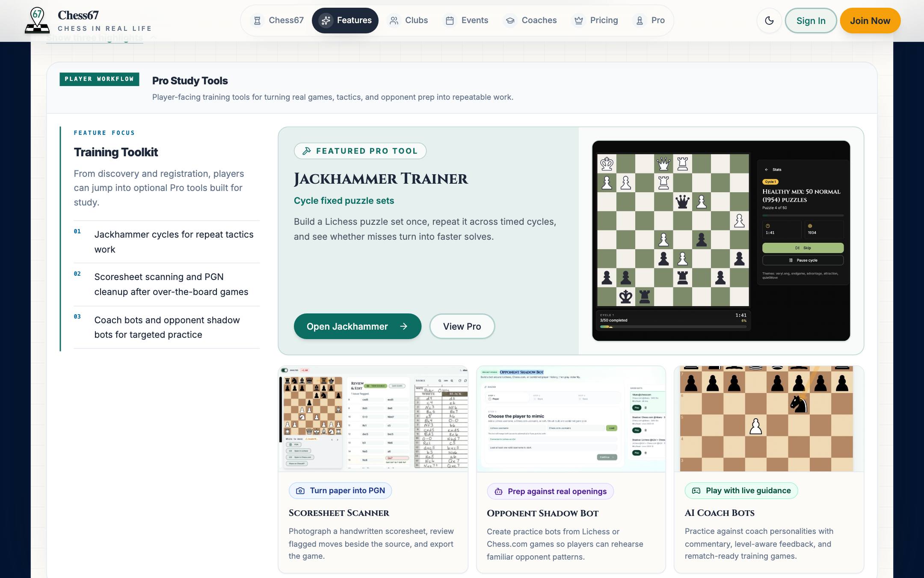Click the puzzle progress bar under Puzzle 4 of 50
Image resolution: width=924 pixels, height=578 pixels.
(x=803, y=215)
